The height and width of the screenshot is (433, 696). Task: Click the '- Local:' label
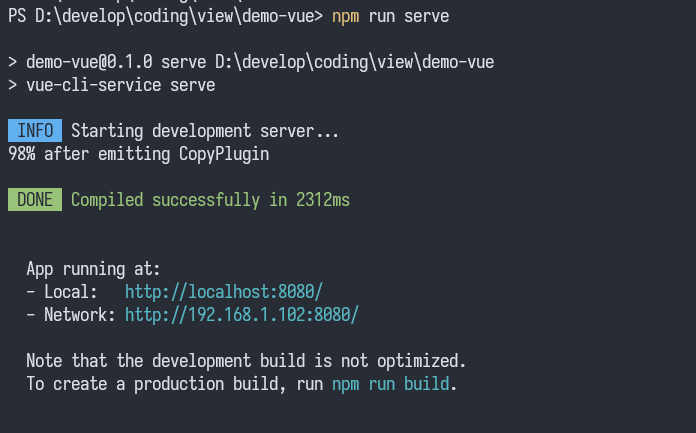click(x=62, y=292)
